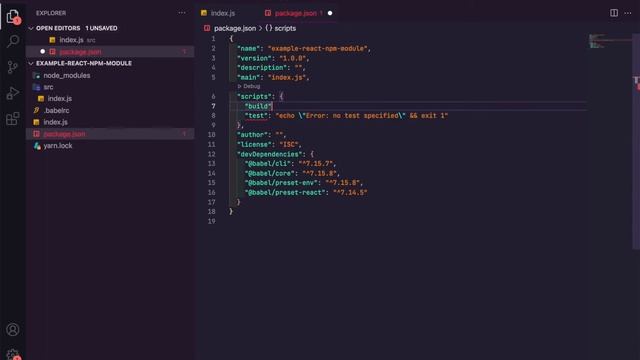Image resolution: width=640 pixels, height=360 pixels.
Task: Open package.json in file tree
Action: tap(110, 134)
